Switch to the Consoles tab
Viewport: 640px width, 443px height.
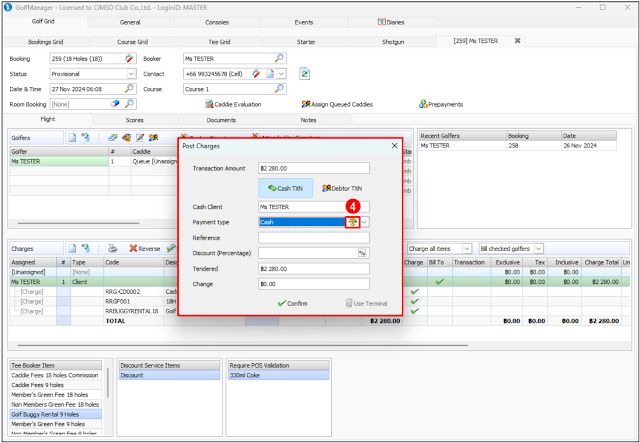tap(217, 22)
